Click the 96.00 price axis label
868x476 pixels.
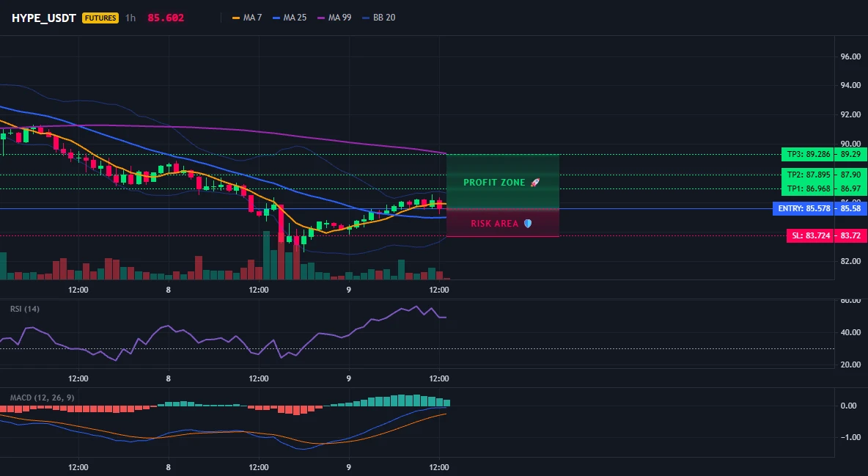coord(851,56)
